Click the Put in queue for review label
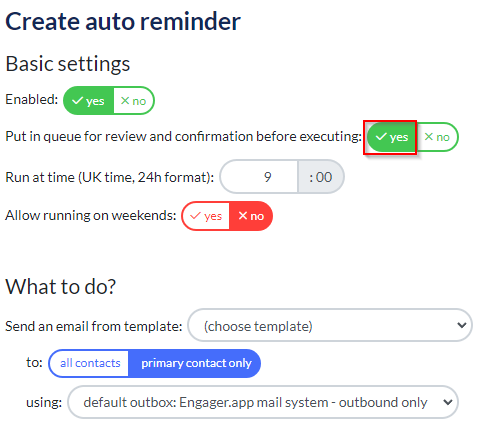Screen dimensions: 502x444 (183, 137)
